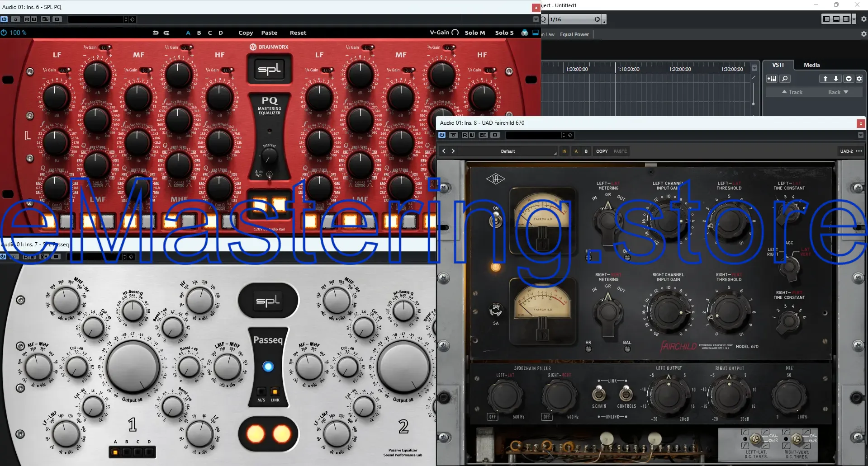Expand Rack section in VSTi panel
Image resolution: width=868 pixels, height=466 pixels.
point(838,92)
